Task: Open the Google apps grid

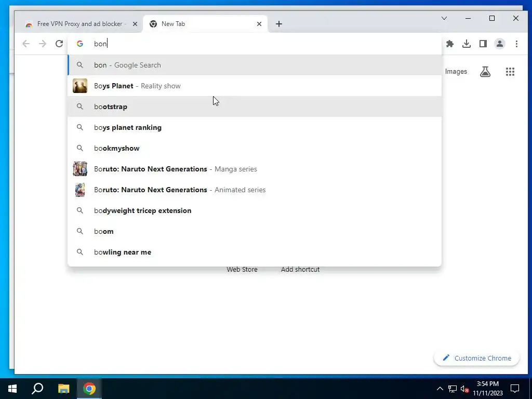Action: point(510,72)
